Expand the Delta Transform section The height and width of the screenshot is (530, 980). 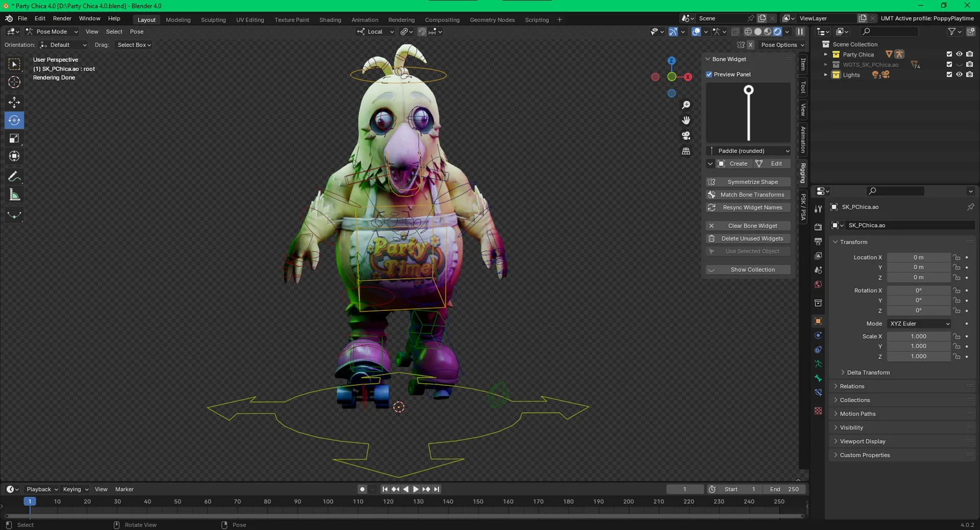(x=868, y=373)
